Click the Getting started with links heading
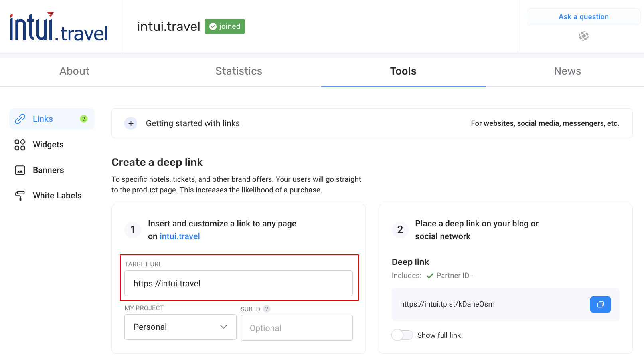The width and height of the screenshot is (644, 361). click(193, 123)
